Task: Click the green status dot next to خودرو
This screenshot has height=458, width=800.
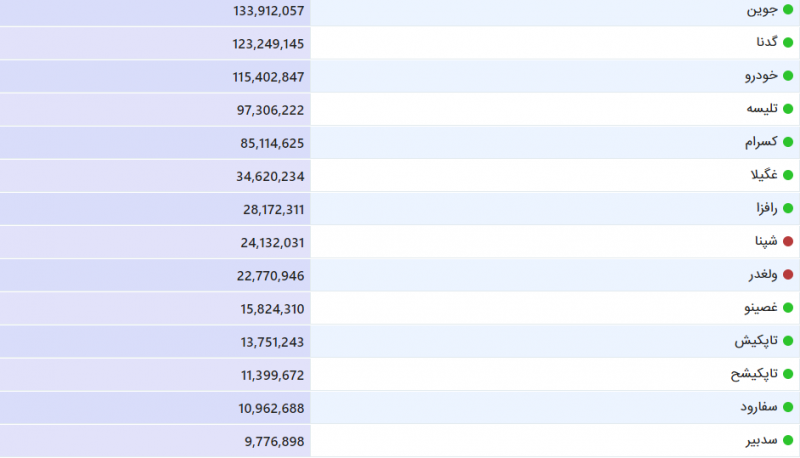Action: [x=788, y=76]
